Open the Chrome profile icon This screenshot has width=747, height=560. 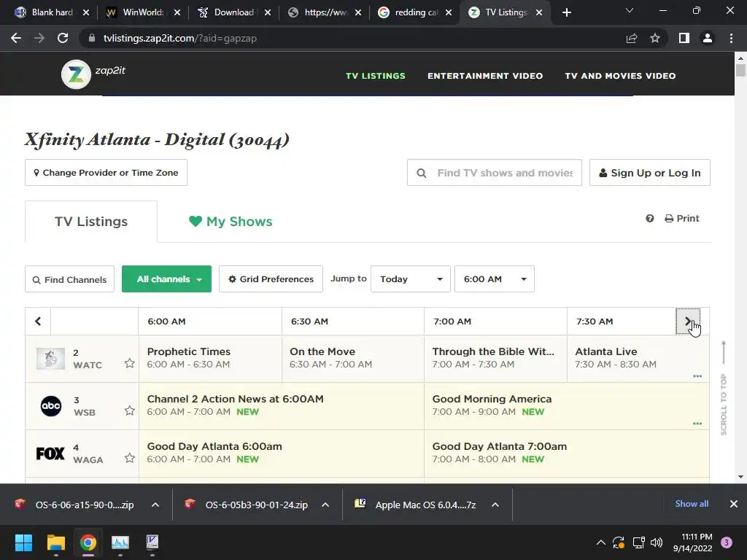[x=708, y=38]
